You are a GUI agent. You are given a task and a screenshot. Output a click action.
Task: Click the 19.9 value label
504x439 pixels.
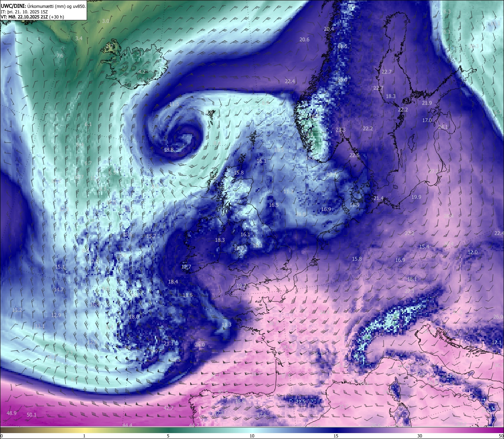pyautogui.click(x=416, y=197)
